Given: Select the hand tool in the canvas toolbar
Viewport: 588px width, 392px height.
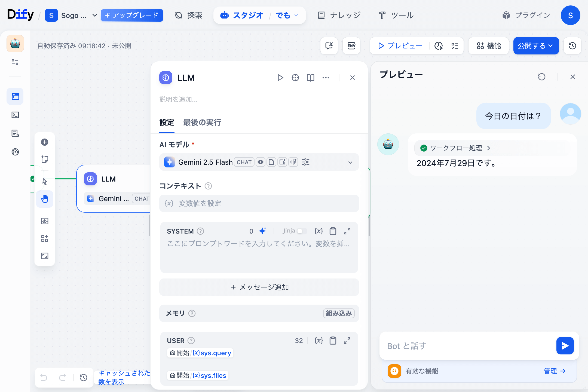Looking at the screenshot, I should pyautogui.click(x=45, y=199).
